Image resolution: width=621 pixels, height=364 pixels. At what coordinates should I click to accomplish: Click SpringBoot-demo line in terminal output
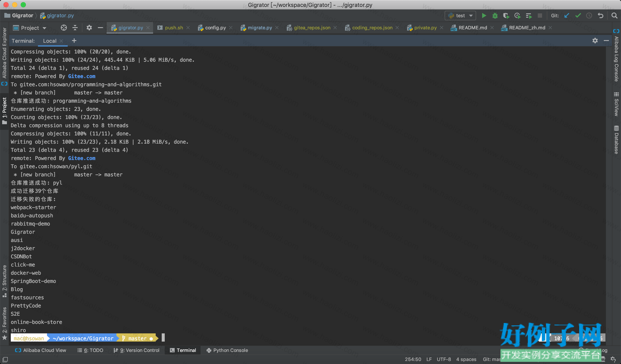point(33,281)
